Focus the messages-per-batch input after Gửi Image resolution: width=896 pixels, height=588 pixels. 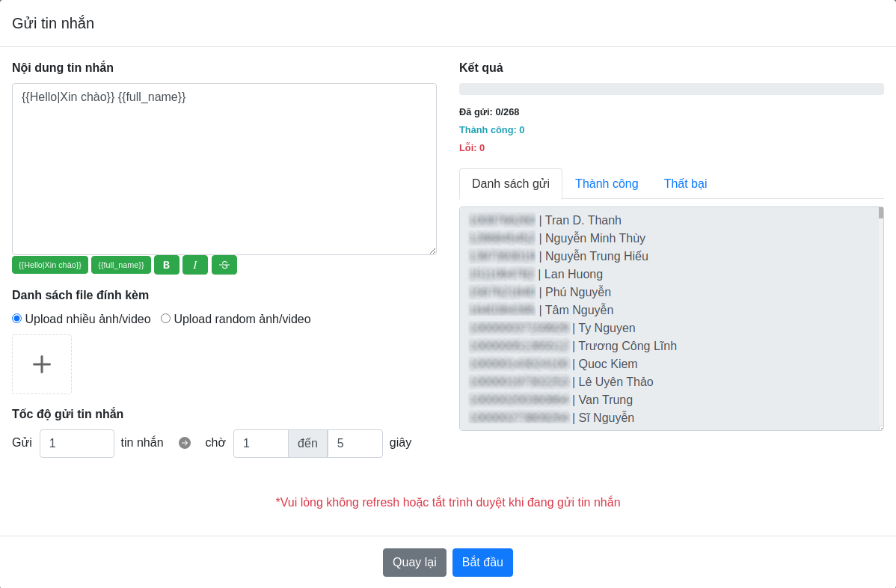coord(76,444)
